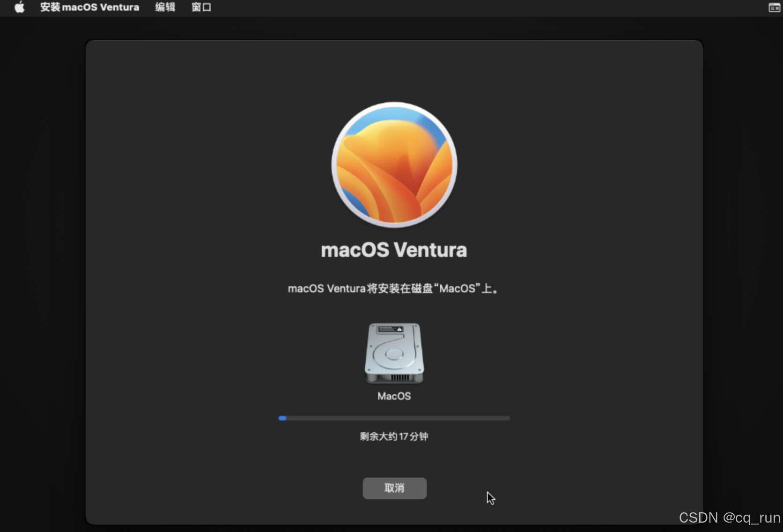
Task: Click the input source icon in menu bar
Action: point(774,7)
